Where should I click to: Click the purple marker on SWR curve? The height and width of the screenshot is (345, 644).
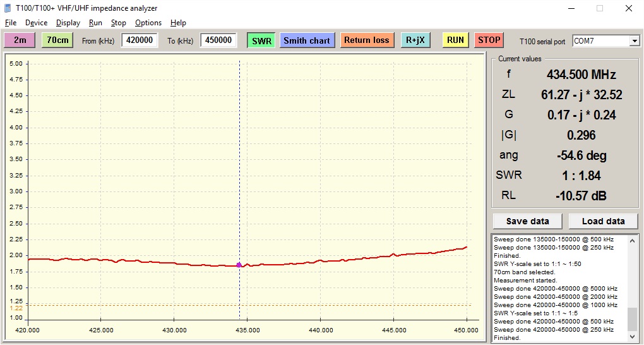(x=239, y=265)
